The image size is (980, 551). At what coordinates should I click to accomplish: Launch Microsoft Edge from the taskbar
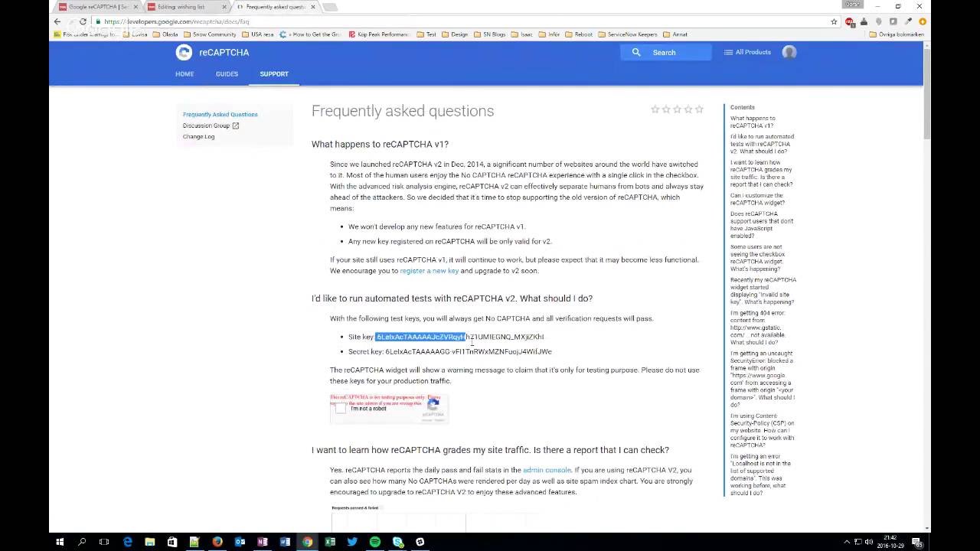127,542
